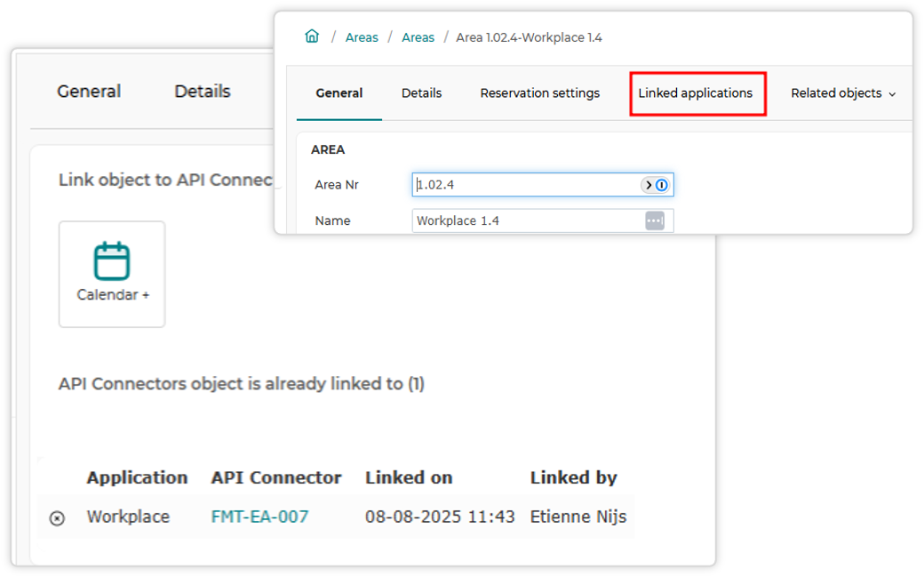
Task: Open General tab in the background window
Action: tap(89, 92)
